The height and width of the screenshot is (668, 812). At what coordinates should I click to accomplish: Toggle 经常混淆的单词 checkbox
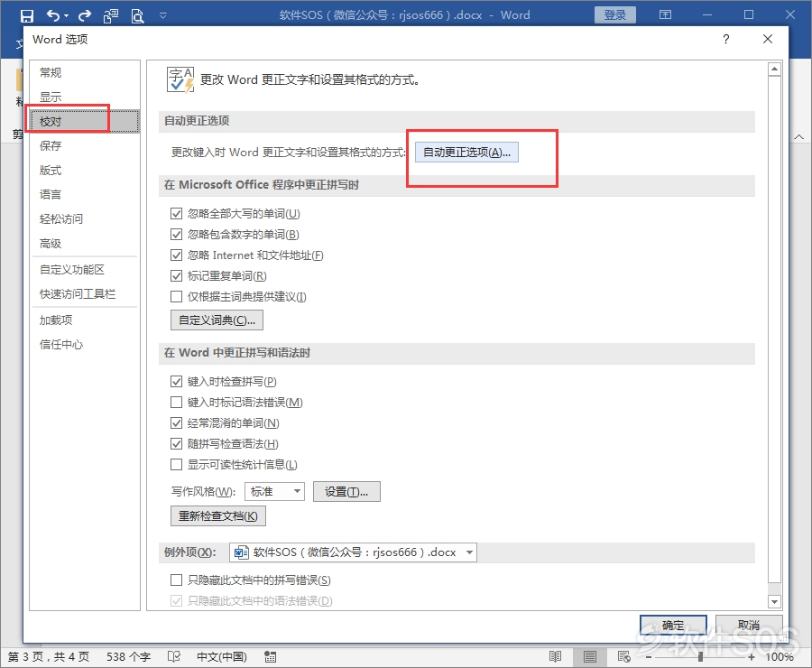point(177,422)
